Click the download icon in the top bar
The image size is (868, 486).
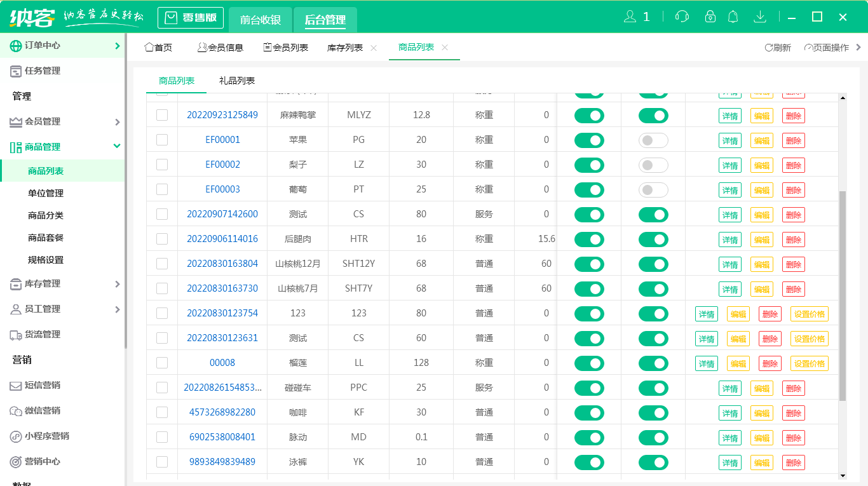tap(760, 16)
